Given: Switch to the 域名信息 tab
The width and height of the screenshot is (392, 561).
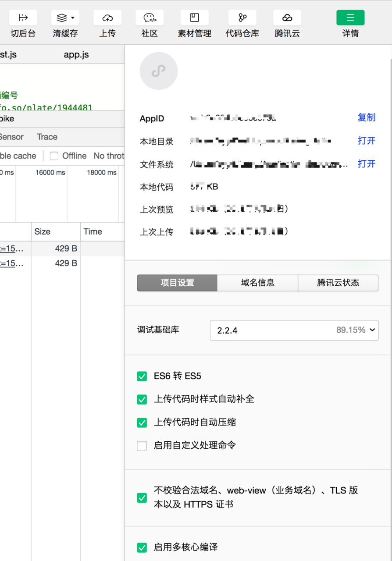Looking at the screenshot, I should [257, 283].
